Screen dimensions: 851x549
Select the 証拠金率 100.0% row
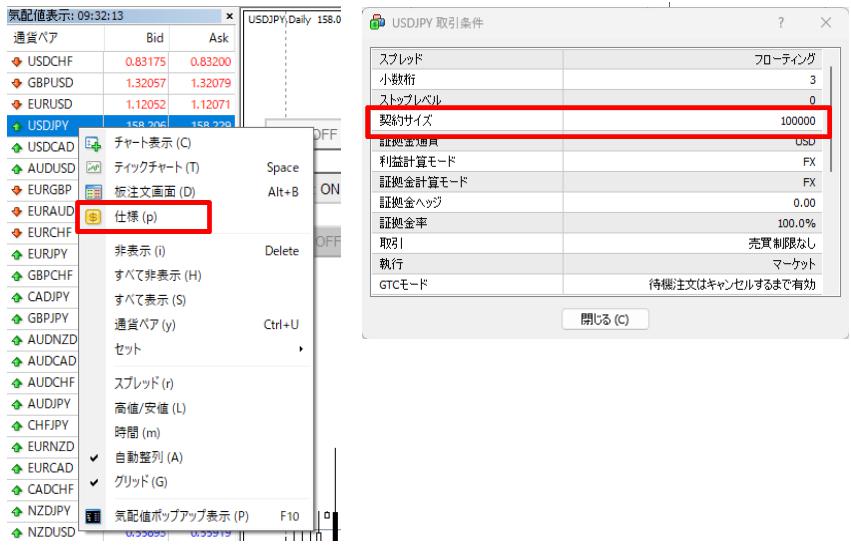[596, 223]
